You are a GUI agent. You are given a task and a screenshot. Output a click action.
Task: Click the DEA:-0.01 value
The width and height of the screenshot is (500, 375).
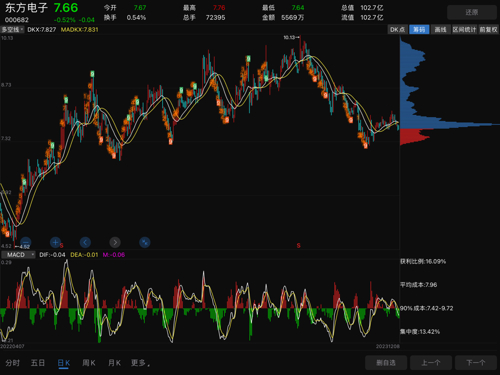pos(84,255)
